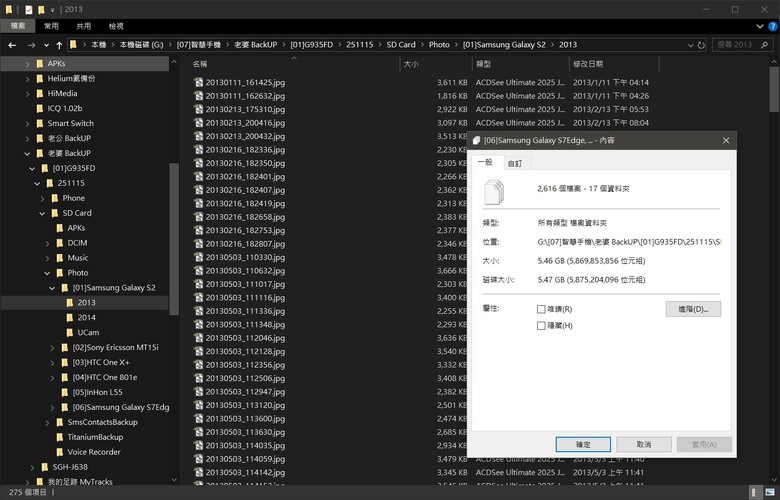Image resolution: width=780 pixels, height=500 pixels.
Task: Open the recent locations dropdown arrow
Action: [46, 45]
